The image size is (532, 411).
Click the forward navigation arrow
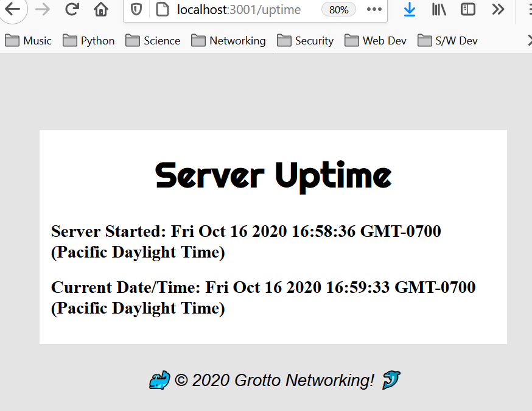coord(43,10)
